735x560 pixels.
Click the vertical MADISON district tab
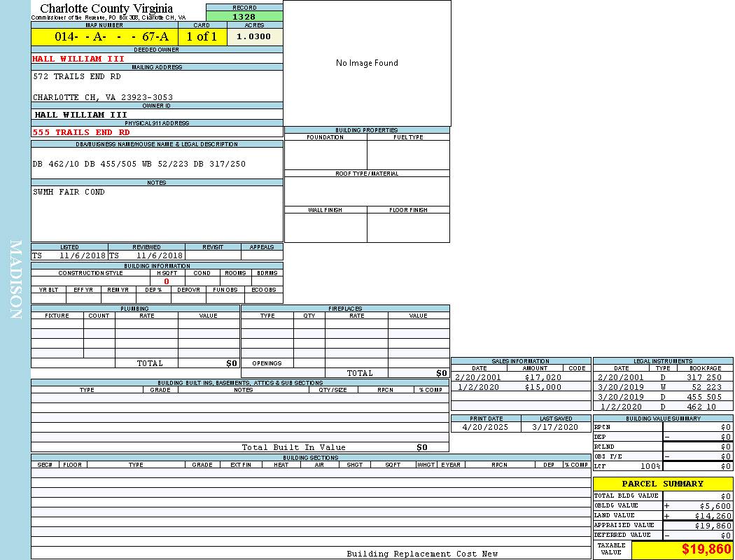(15, 280)
